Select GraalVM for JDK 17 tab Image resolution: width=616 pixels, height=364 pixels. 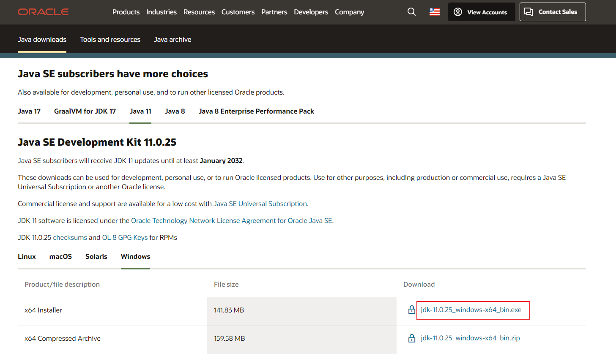[x=85, y=111]
